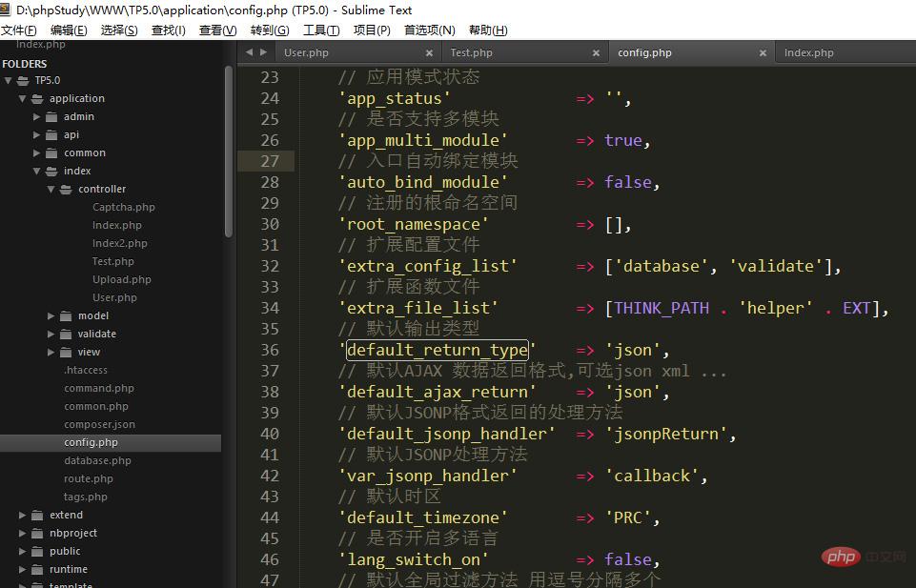Open composer.json in the sidebar

tap(99, 424)
